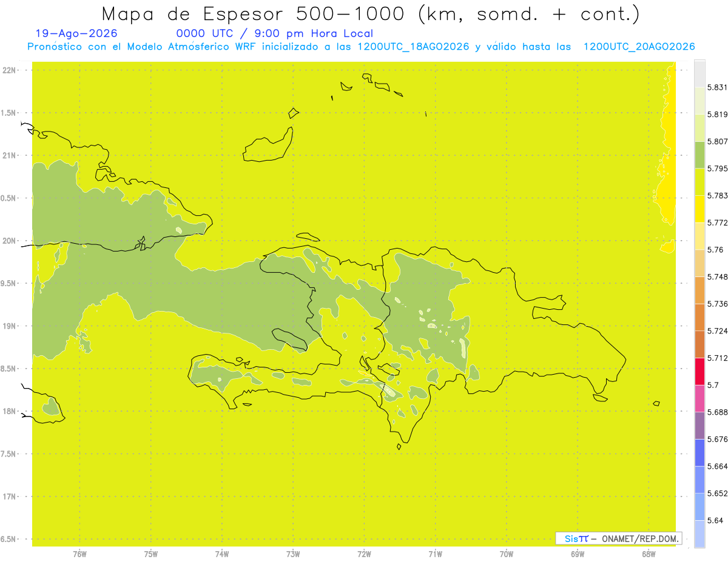Click the legend value "5.676"
Image resolution: width=728 pixels, height=562 pixels.
coord(717,439)
